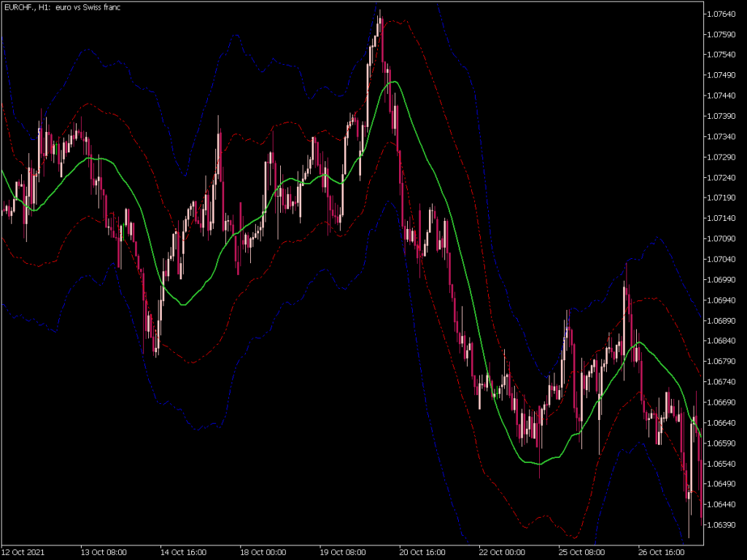747x560 pixels.
Task: Click the 12 Oct 2021 date label
Action: pos(22,552)
